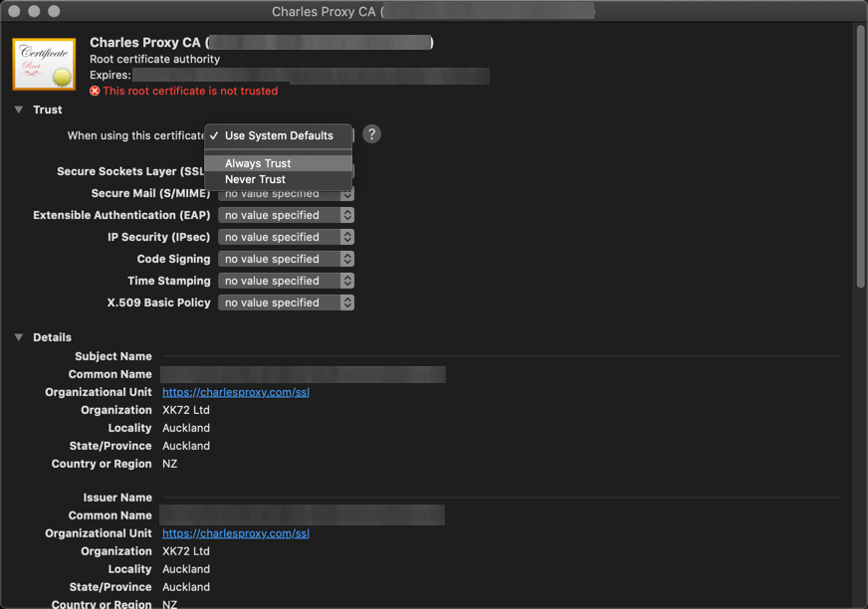This screenshot has height=609, width=868.
Task: Click the 'Issuer Name' heading
Action: coord(117,498)
